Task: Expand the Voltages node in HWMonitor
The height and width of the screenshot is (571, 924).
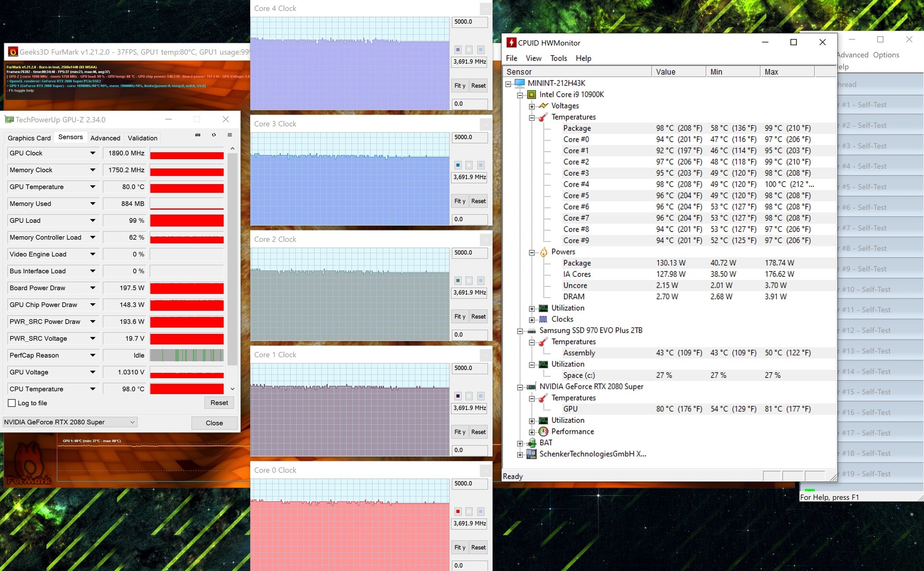Action: 531,106
